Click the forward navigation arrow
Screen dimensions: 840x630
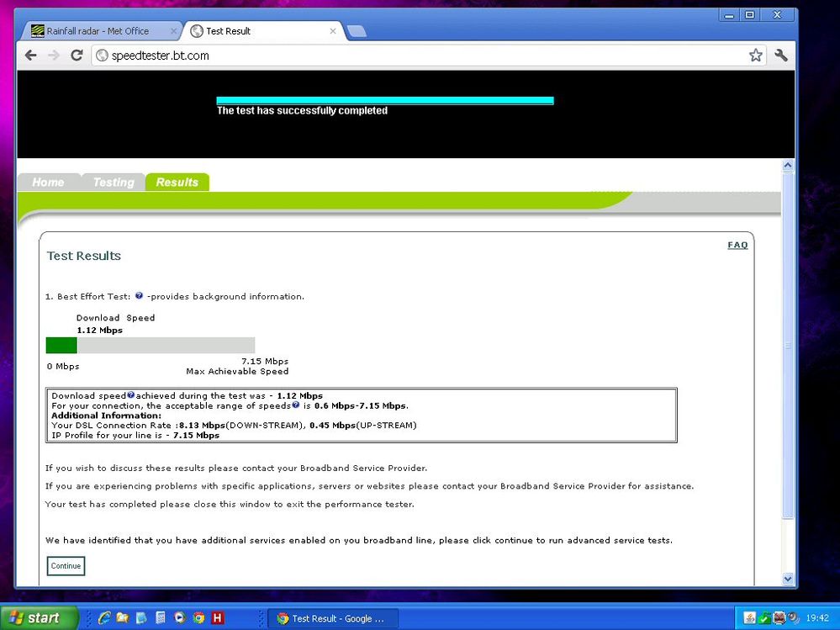(x=54, y=56)
